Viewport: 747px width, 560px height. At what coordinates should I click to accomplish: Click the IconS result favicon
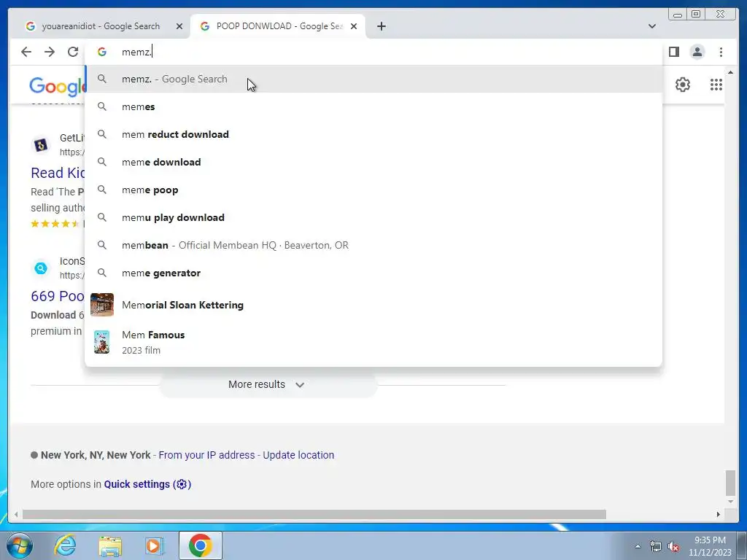pyautogui.click(x=41, y=268)
